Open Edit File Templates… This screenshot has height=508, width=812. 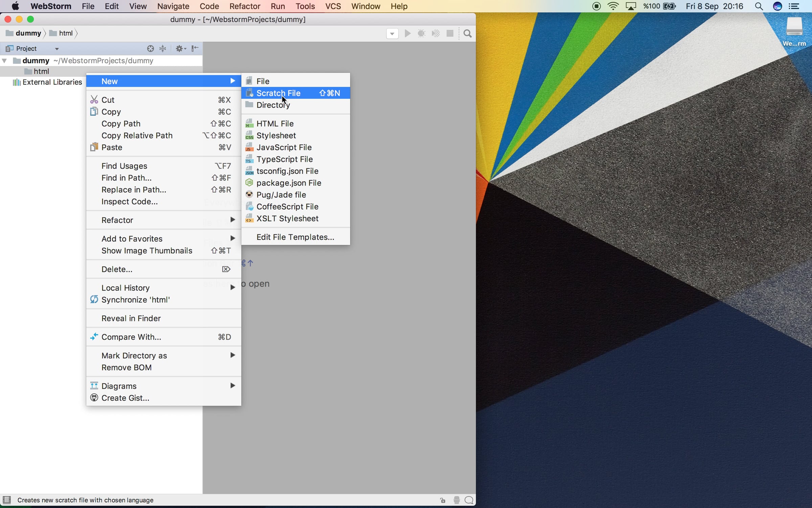(x=296, y=237)
